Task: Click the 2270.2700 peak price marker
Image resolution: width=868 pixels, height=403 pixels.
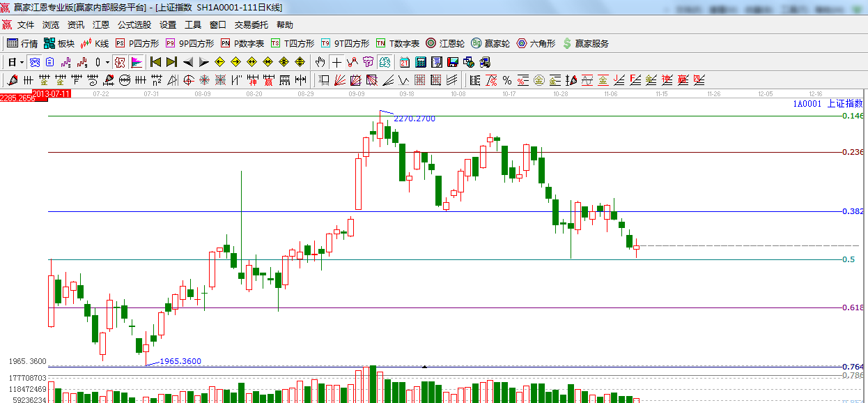Action: (x=414, y=119)
